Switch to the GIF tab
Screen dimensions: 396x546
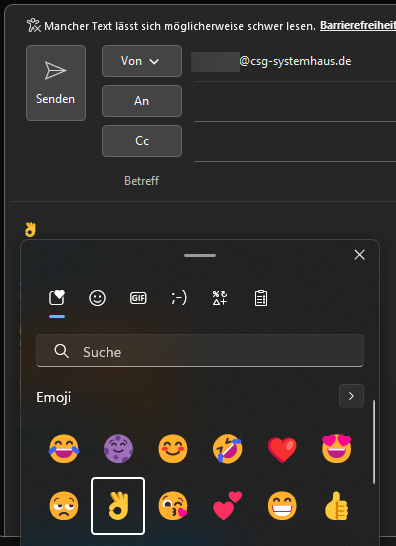click(x=138, y=298)
